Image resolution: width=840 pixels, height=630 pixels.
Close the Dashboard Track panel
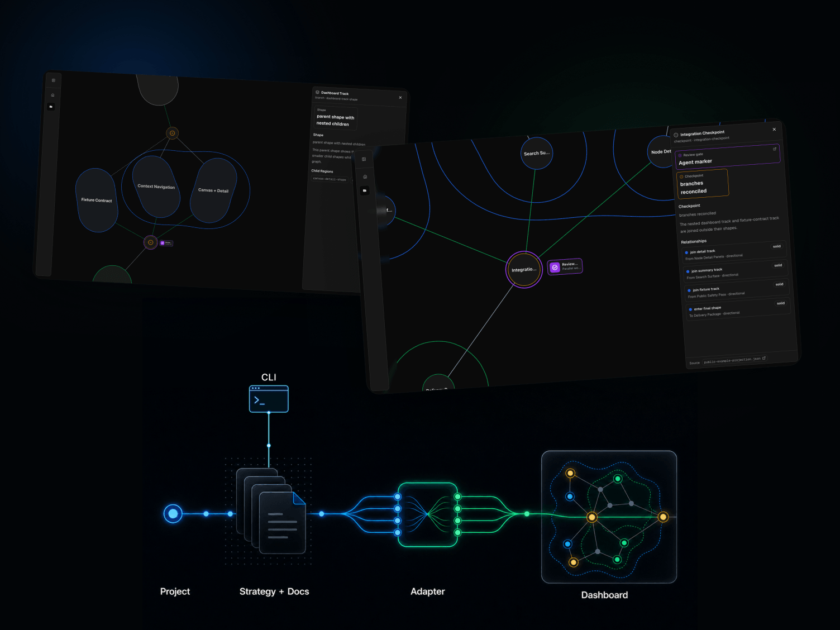tap(400, 98)
